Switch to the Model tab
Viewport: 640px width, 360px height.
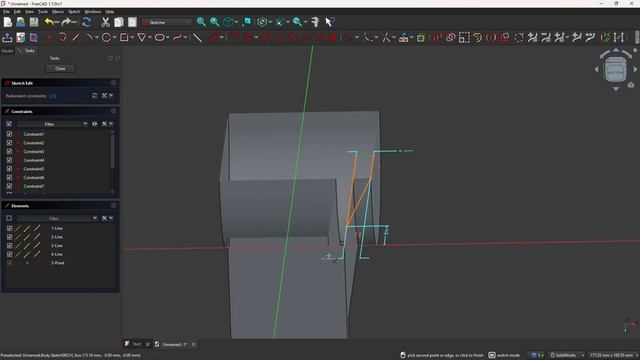pos(7,51)
